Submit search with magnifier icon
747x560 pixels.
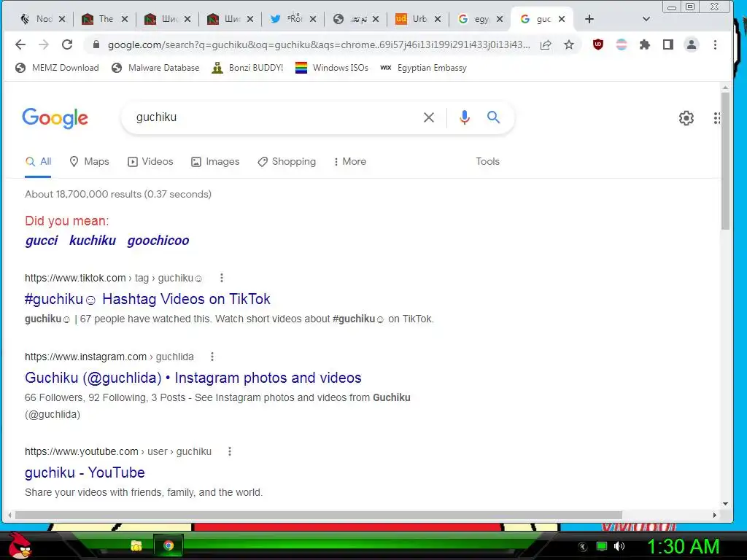494,117
